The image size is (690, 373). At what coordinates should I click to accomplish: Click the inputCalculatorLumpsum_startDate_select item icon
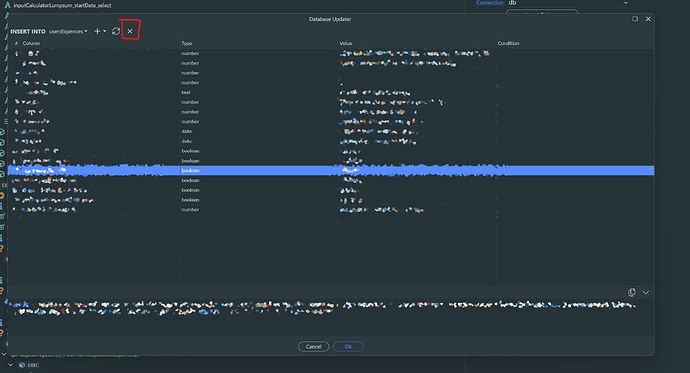[x=7, y=5]
